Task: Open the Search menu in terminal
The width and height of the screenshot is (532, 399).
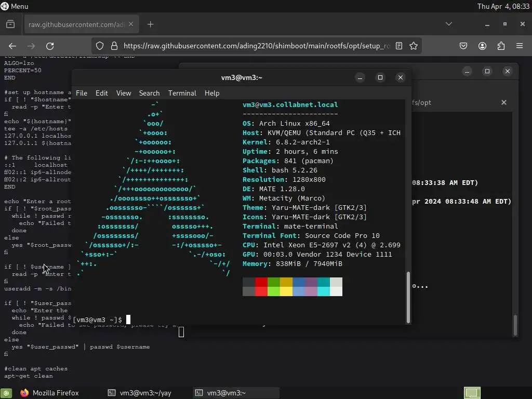Action: 149,93
